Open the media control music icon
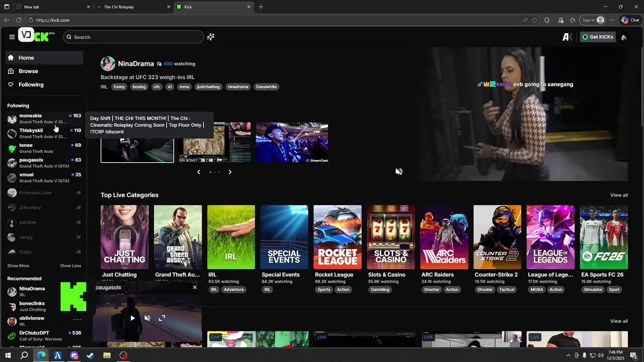Screen dimensions: 644x362 560,20
